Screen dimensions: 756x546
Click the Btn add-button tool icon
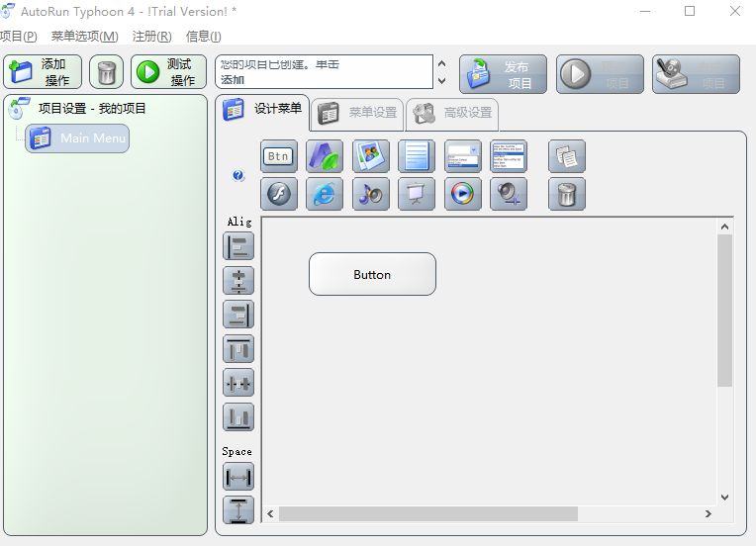click(x=278, y=156)
